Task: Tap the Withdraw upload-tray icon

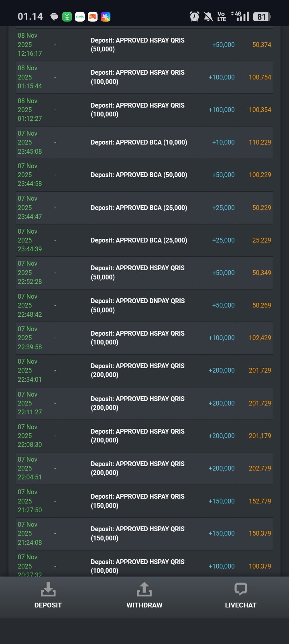Action: pos(144,589)
